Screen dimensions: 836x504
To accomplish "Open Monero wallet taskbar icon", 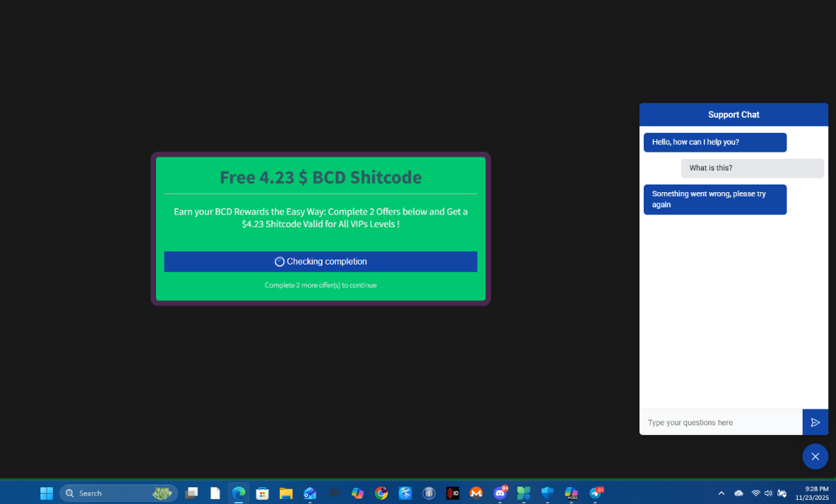I will click(476, 493).
